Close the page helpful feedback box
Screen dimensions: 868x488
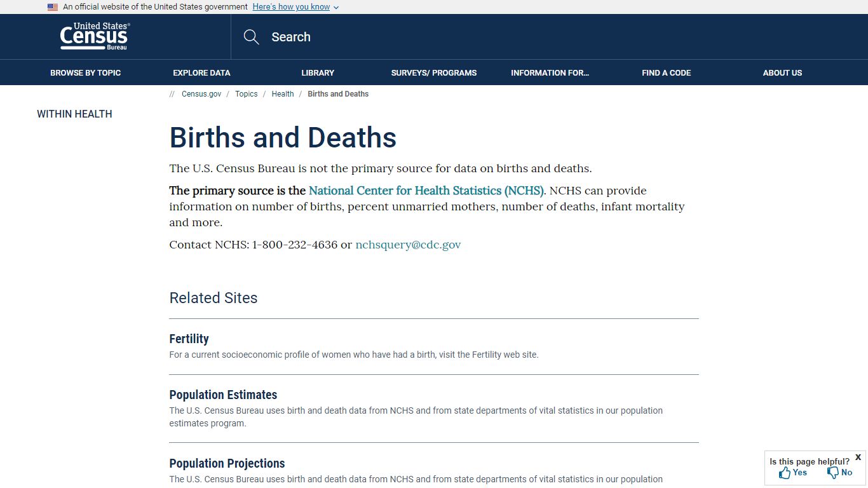pyautogui.click(x=858, y=457)
